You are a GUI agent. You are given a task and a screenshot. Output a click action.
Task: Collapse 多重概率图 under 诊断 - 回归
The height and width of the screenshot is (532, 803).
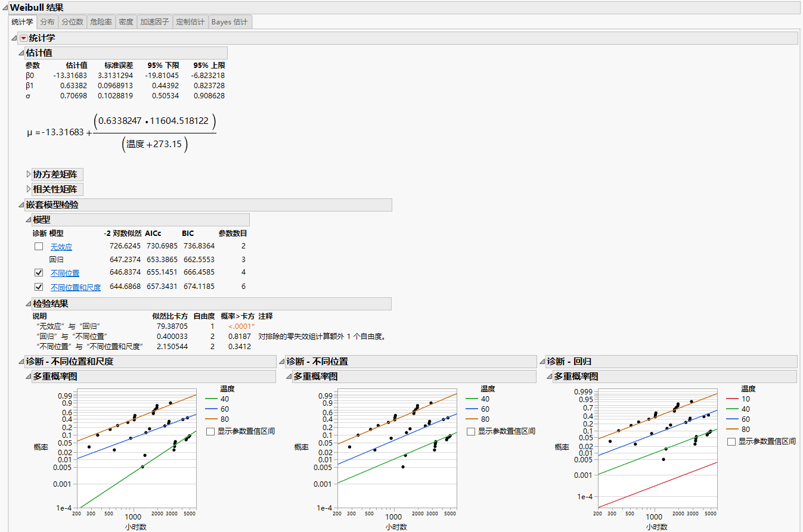[x=550, y=377]
